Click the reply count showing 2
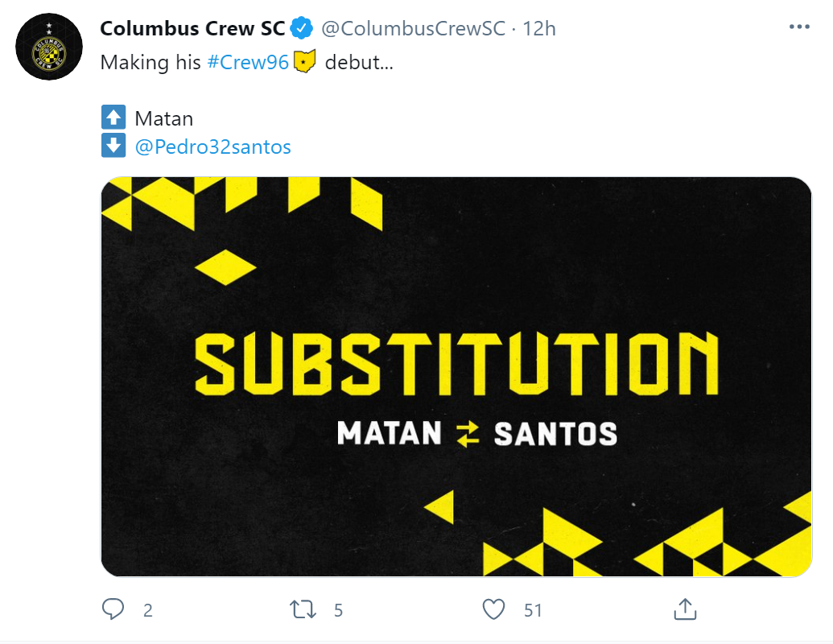The width and height of the screenshot is (833, 644). [146, 610]
